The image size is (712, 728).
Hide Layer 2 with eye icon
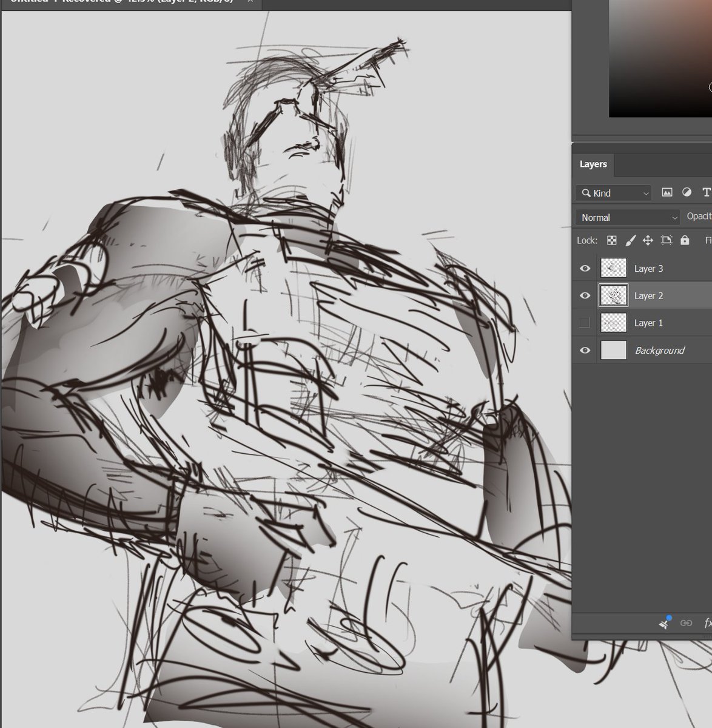[x=585, y=295]
